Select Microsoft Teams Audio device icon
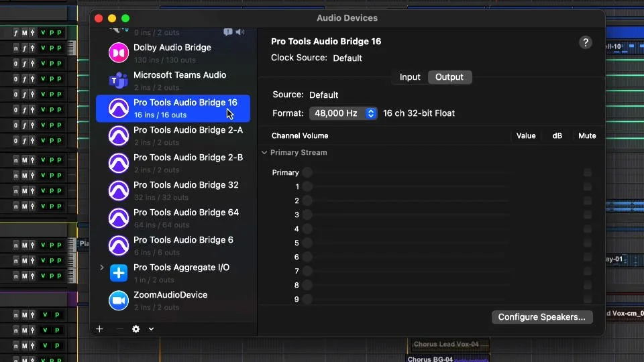Image resolution: width=644 pixels, height=362 pixels. coord(119,80)
